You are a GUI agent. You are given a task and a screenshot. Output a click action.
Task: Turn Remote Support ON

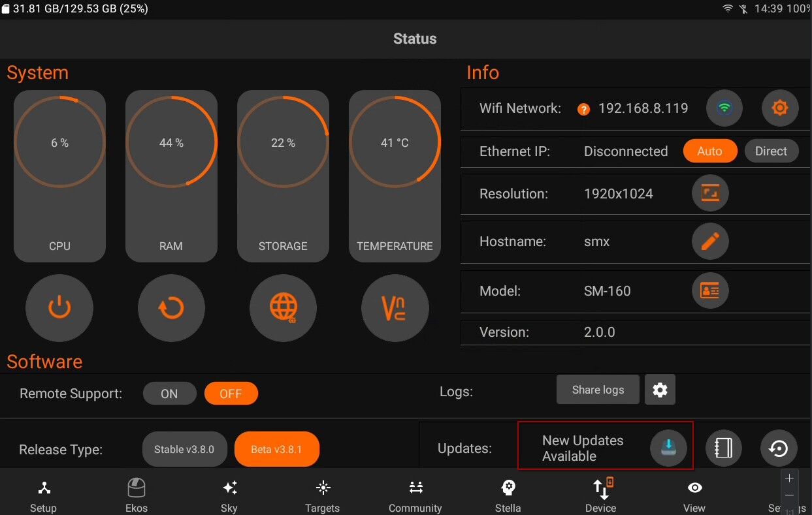click(169, 394)
